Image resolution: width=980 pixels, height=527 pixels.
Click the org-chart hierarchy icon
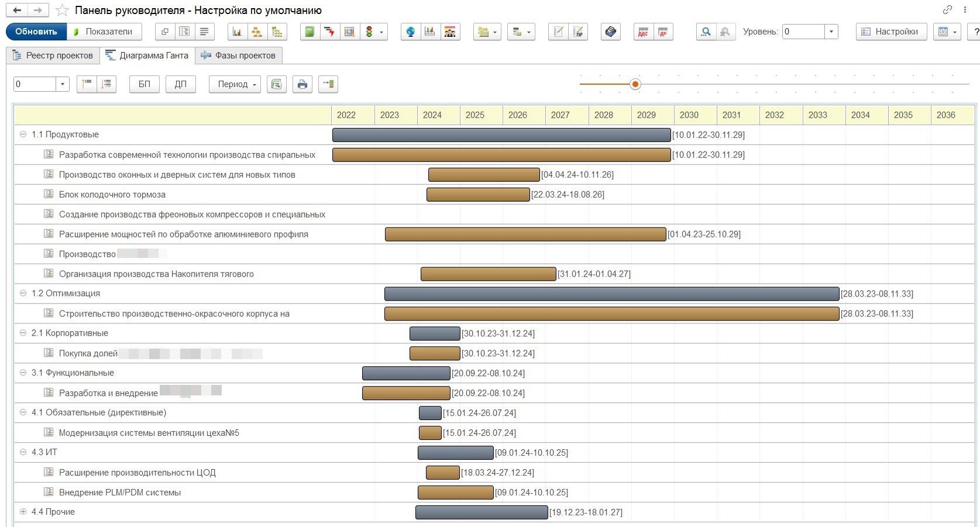(x=257, y=32)
